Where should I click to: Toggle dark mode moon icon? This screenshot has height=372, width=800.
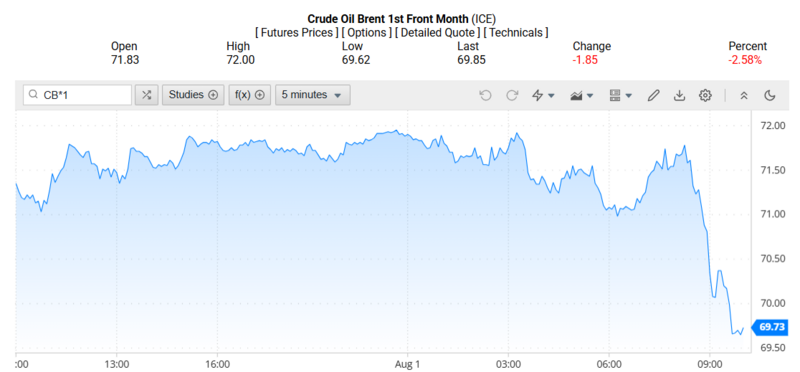click(770, 95)
